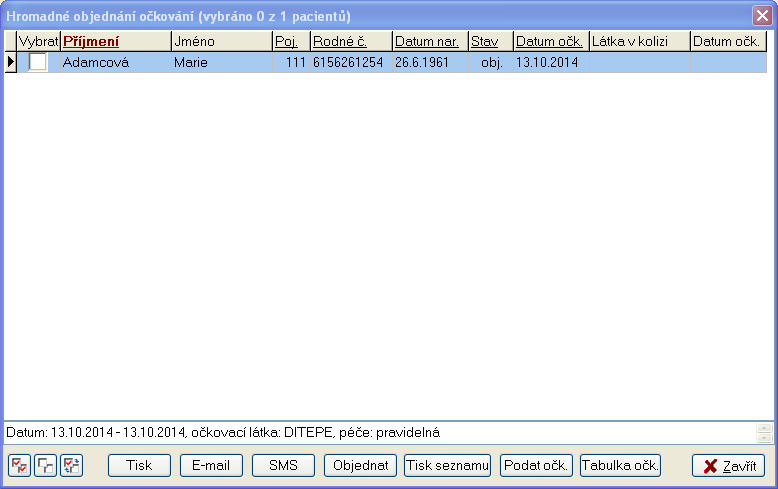This screenshot has height=489, width=778.
Task: Open the Tabulka očk. table
Action: [621, 466]
